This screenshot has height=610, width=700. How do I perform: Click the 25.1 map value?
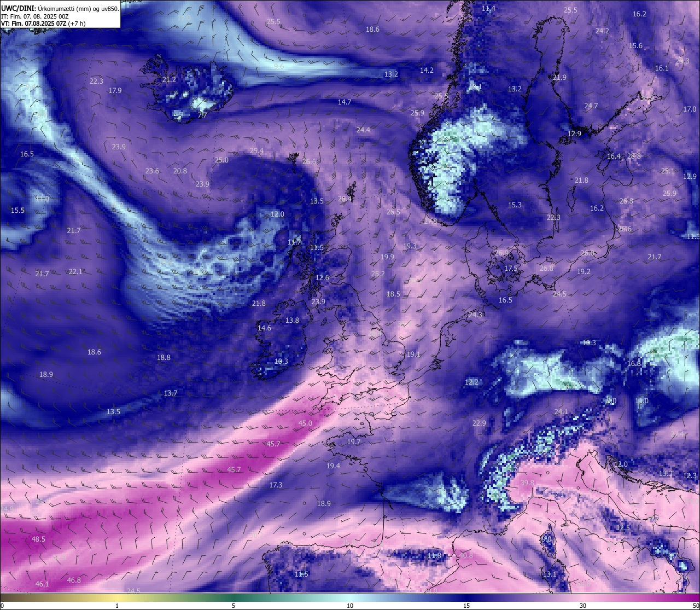(668, 171)
